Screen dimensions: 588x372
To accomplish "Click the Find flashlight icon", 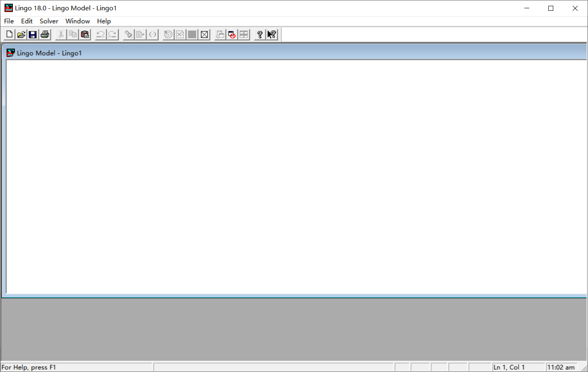I will 129,35.
